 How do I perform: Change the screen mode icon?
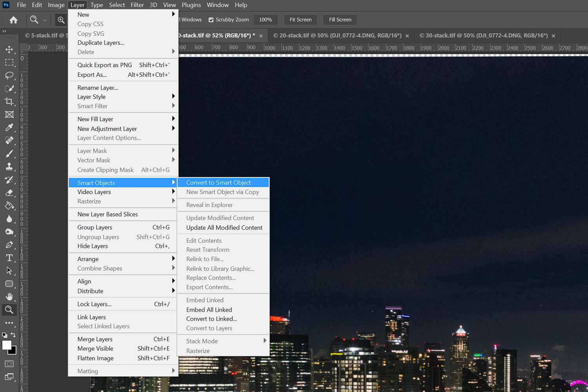(9, 377)
